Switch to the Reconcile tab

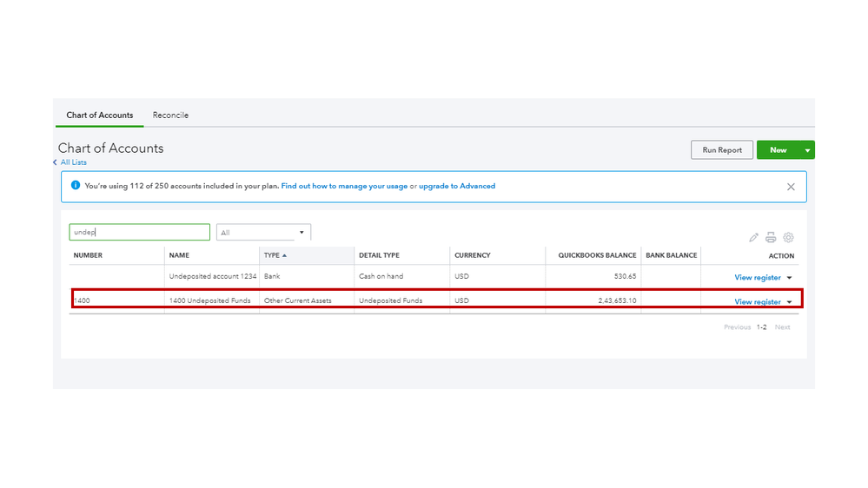tap(170, 115)
